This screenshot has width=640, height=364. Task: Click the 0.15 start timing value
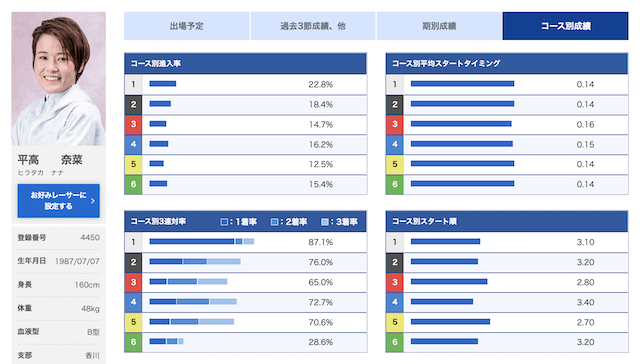(585, 144)
